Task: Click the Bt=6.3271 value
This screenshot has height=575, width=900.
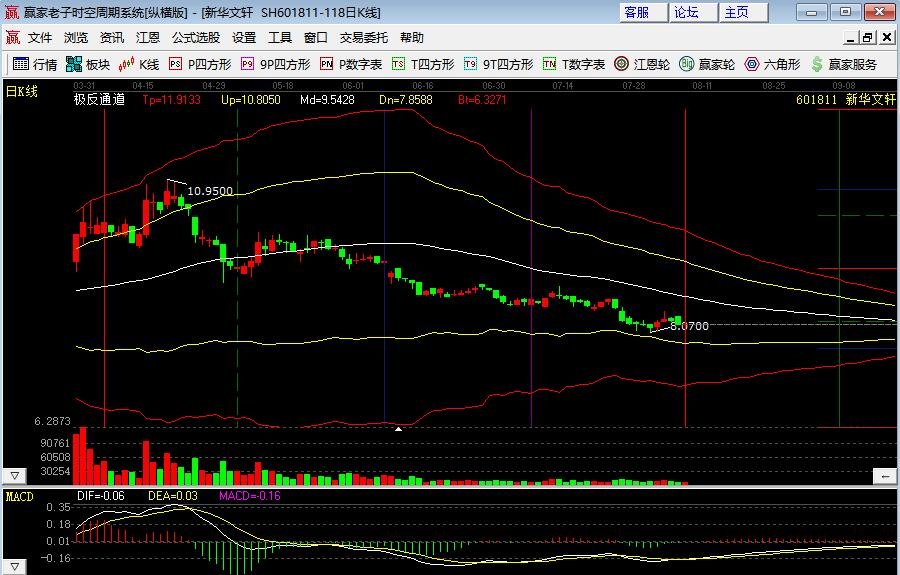Action: click(x=482, y=99)
